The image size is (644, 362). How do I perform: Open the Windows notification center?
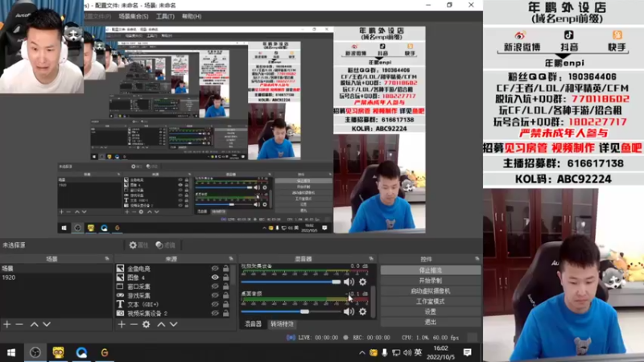pos(467,352)
